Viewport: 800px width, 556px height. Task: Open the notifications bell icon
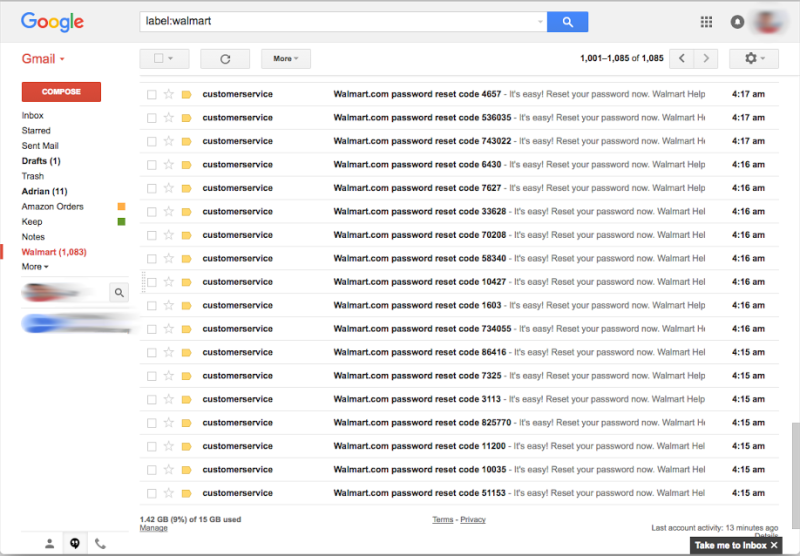(x=737, y=22)
